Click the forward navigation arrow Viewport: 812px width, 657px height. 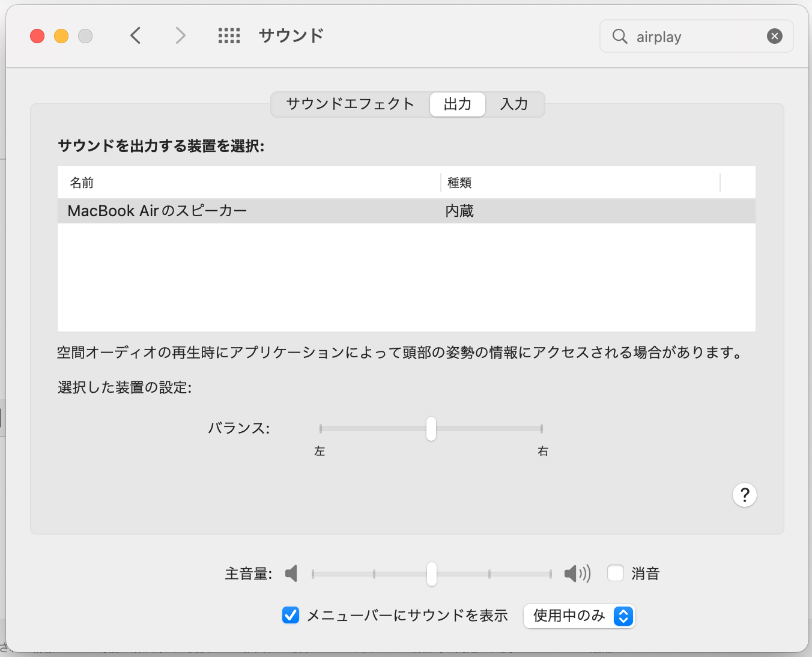pyautogui.click(x=180, y=36)
